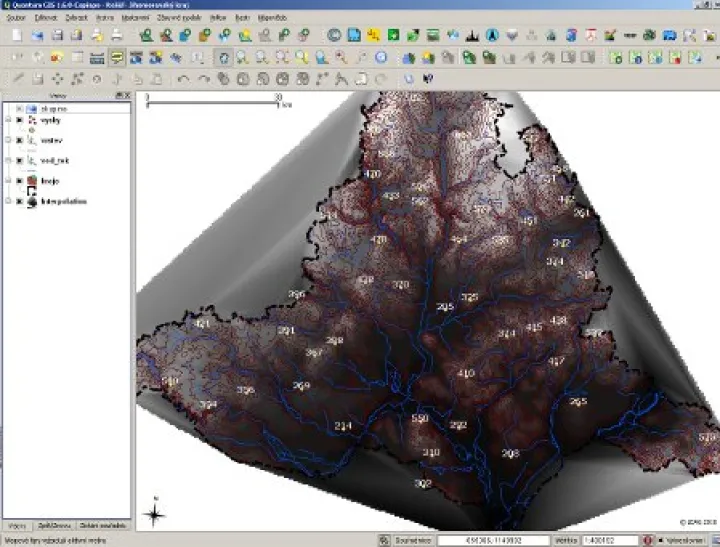Click the What's This help cursor icon
Screen dimensions: 720x547
point(428,77)
